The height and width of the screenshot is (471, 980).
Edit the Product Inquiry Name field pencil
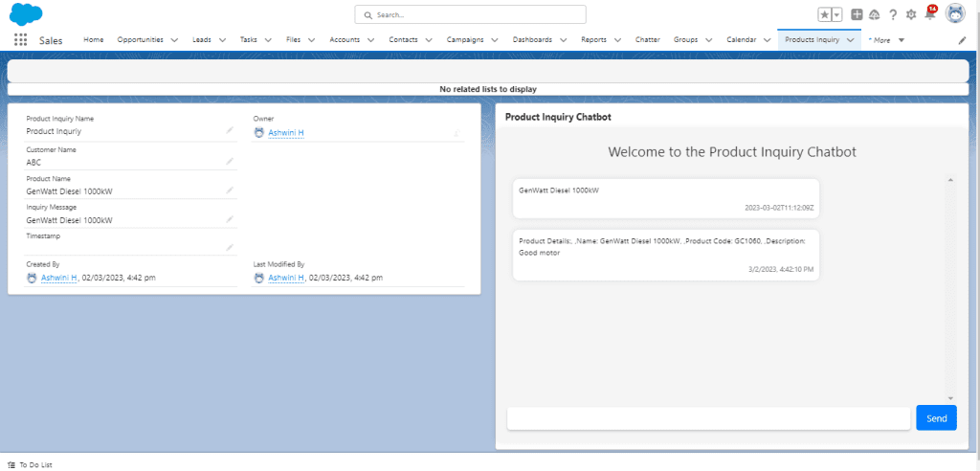pos(230,130)
